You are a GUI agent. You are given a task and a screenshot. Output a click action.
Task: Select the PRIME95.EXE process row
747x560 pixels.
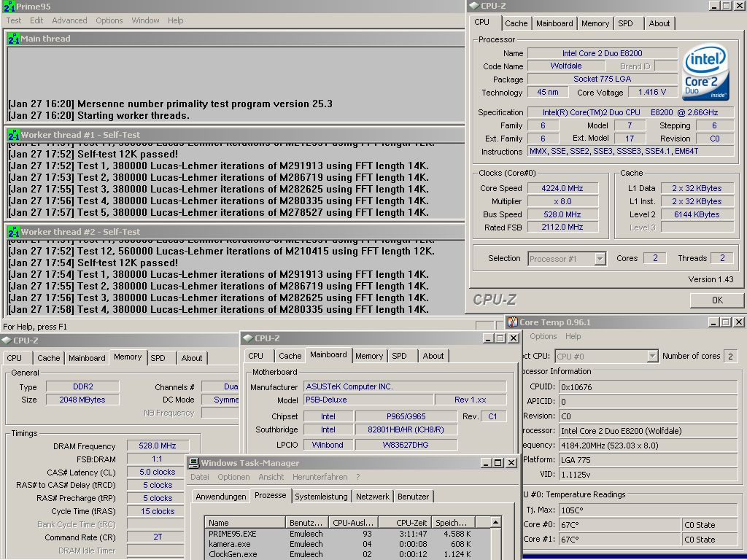click(347, 534)
